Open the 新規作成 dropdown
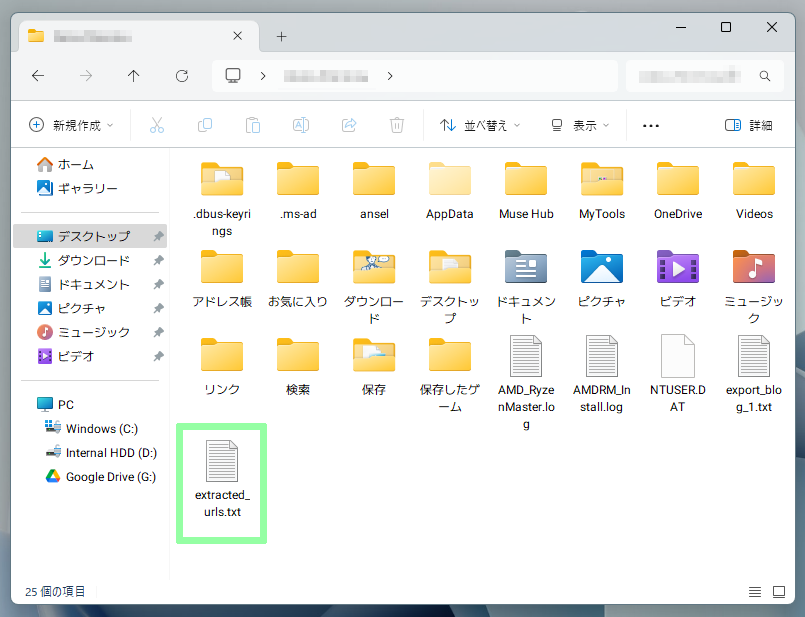This screenshot has width=805, height=617. click(72, 125)
